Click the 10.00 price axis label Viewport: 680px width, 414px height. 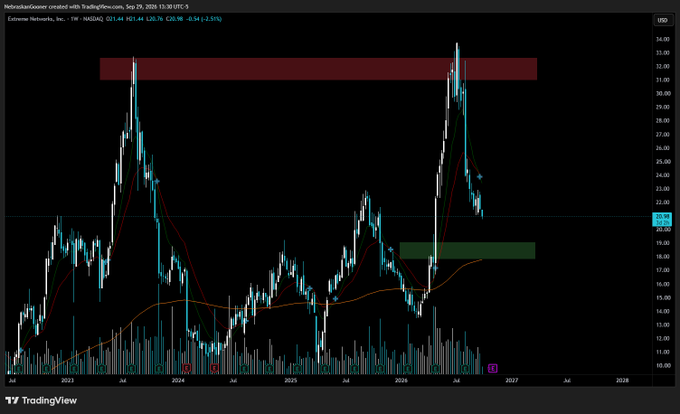tap(663, 365)
